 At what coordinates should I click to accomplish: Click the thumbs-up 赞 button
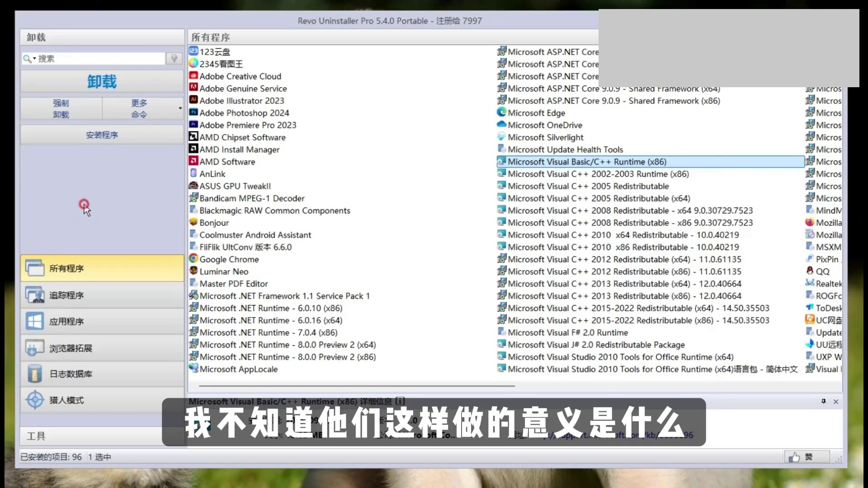(x=807, y=457)
